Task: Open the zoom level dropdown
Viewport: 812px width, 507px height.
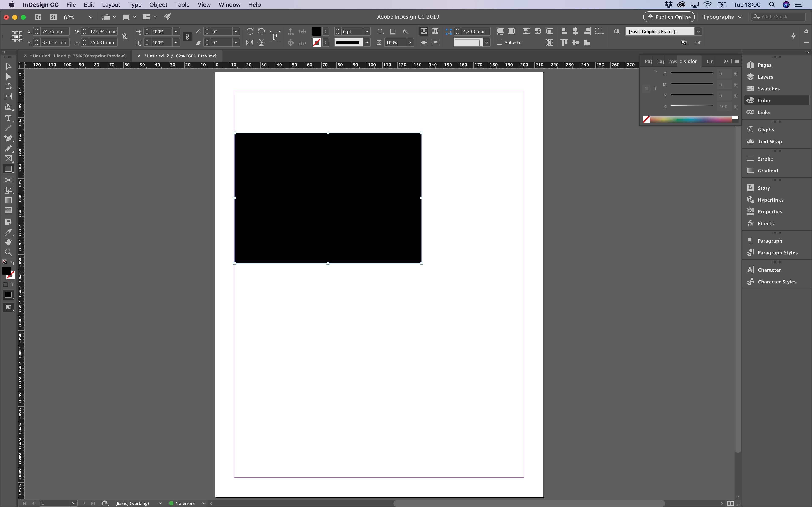Action: (x=90, y=17)
